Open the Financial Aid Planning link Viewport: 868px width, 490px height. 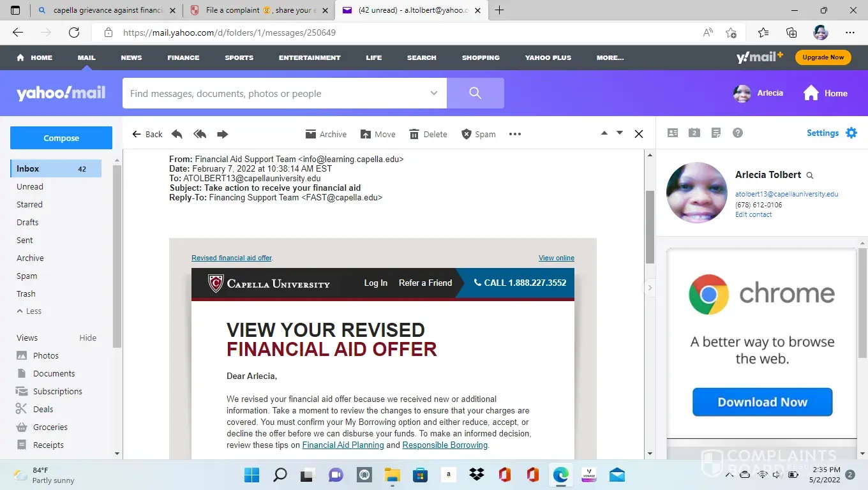343,445
